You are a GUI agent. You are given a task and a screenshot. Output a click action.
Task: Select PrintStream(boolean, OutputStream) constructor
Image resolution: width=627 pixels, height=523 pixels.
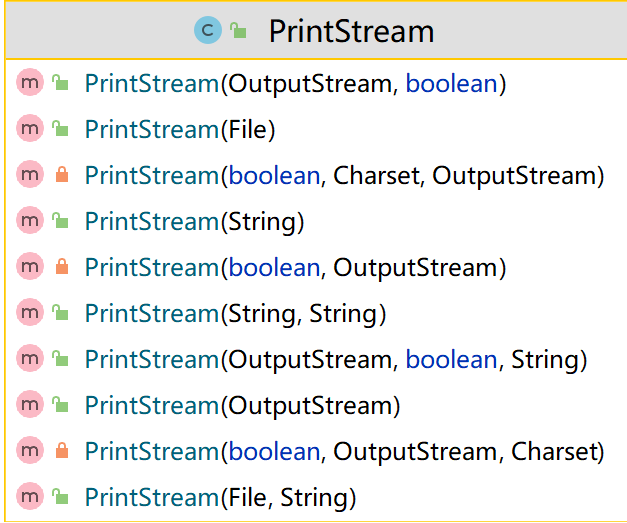tap(295, 268)
